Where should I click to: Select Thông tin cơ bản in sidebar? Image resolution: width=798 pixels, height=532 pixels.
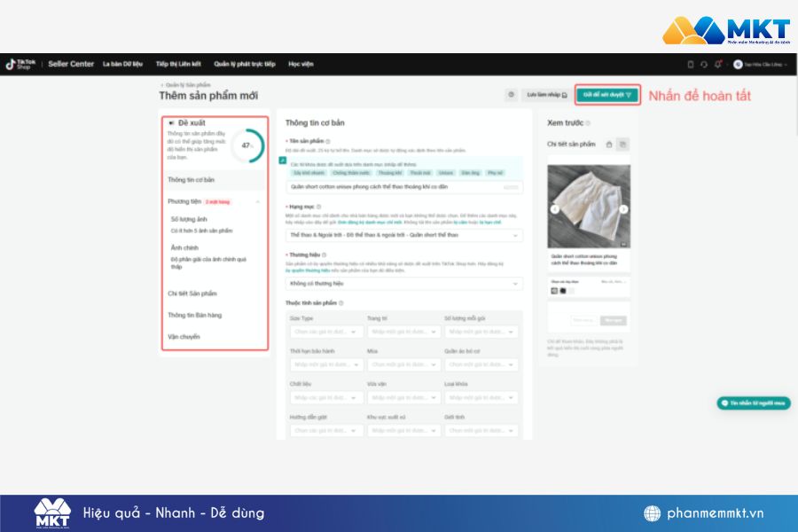(x=191, y=180)
